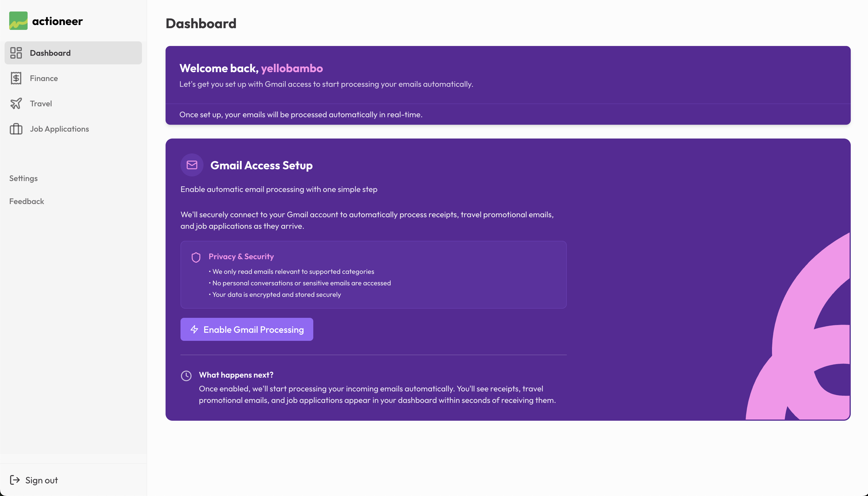Click the envelope icon beside Gmail Access Setup

click(192, 165)
